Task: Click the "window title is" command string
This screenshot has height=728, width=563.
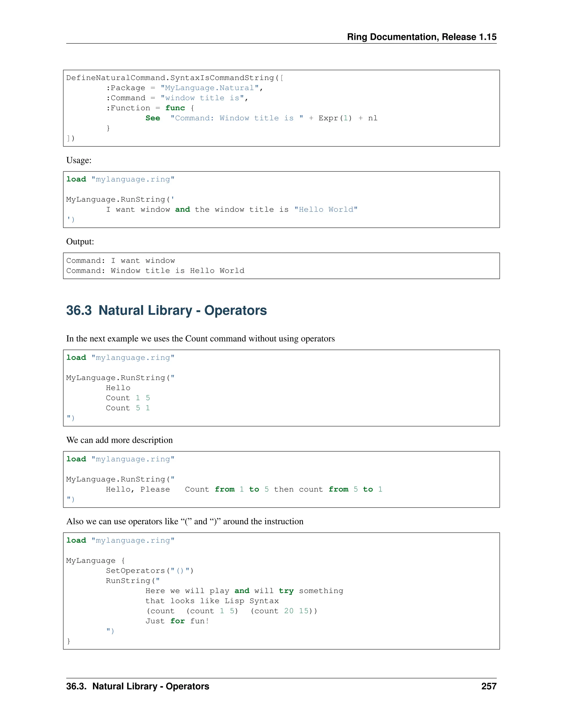Action: tap(202, 98)
